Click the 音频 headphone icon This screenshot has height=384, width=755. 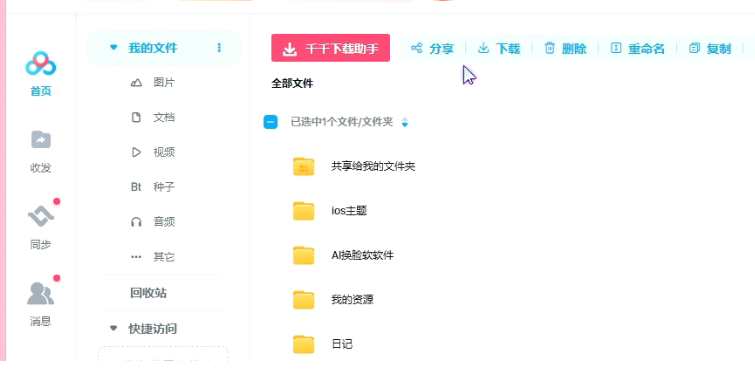[136, 222]
